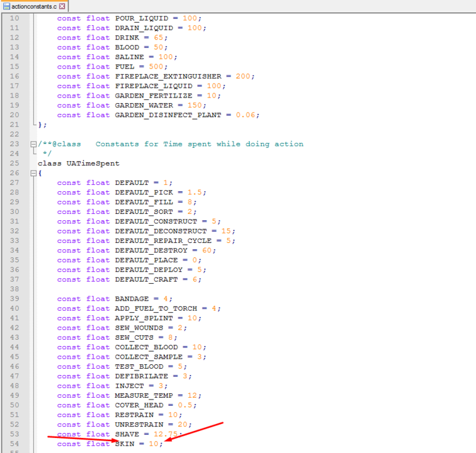This screenshot has height=453, width=476.
Task: Click TEST_BLOOD constant name
Action: click(139, 367)
